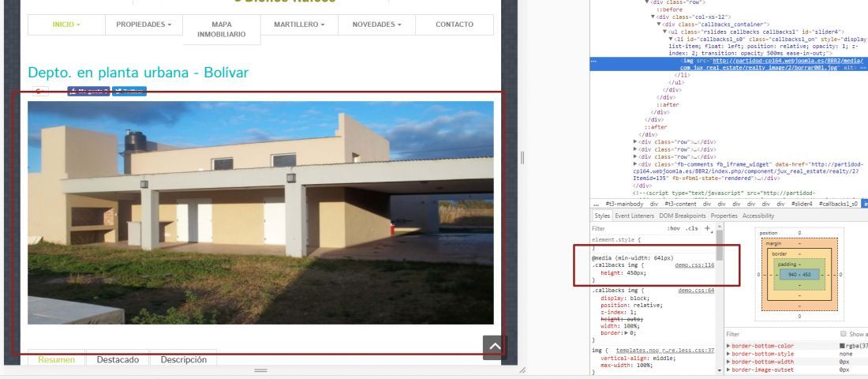Click the Styles pane scroll-up arrow
This screenshot has width=868, height=379.
[719, 227]
